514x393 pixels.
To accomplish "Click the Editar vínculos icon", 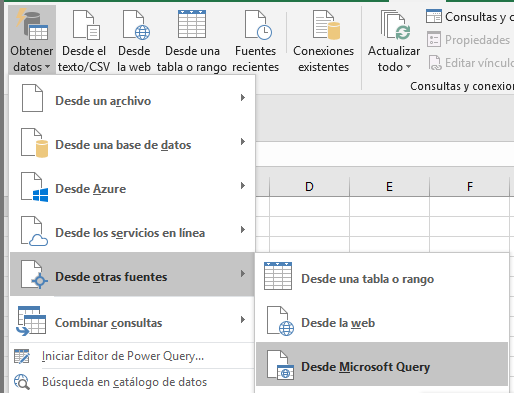I will point(435,63).
